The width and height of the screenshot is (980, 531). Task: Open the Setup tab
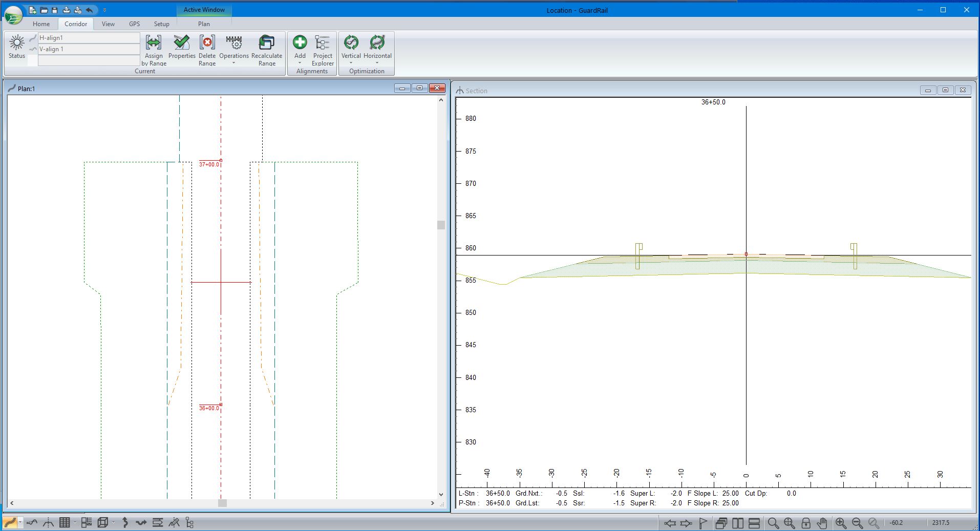tap(161, 24)
